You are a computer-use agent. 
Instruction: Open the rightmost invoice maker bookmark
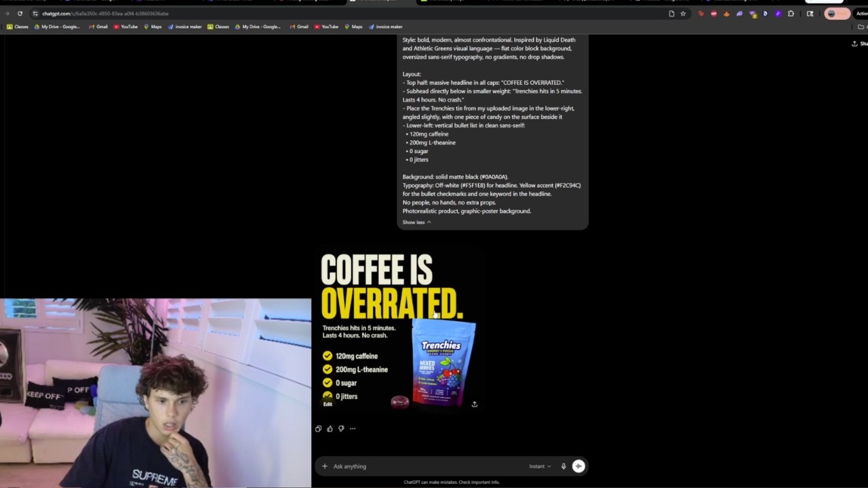[385, 26]
